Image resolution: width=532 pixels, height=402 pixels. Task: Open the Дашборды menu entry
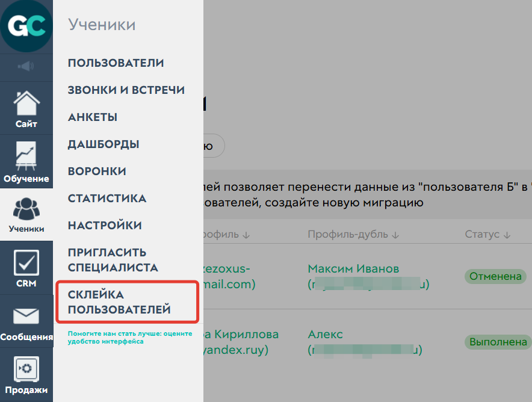pos(104,144)
